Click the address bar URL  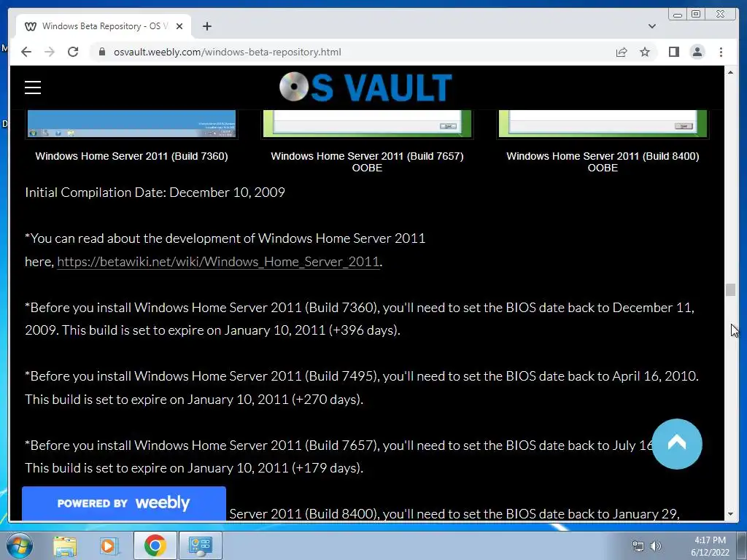(x=228, y=52)
